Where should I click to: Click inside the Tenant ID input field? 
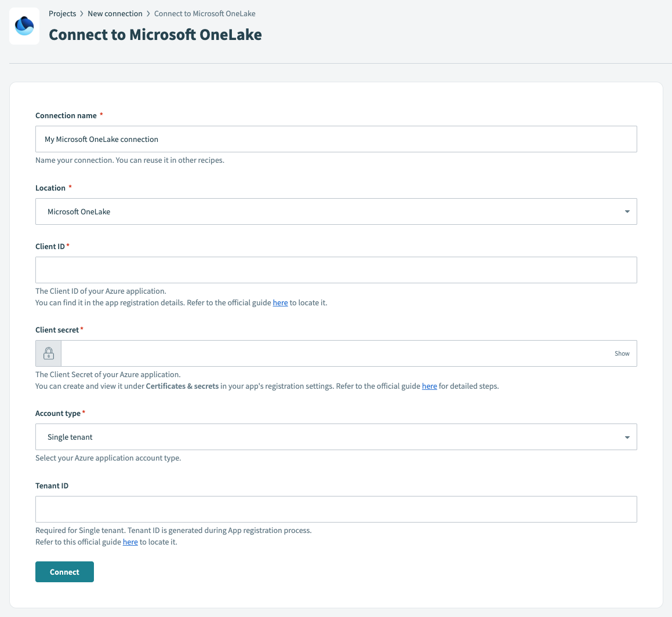click(x=336, y=509)
